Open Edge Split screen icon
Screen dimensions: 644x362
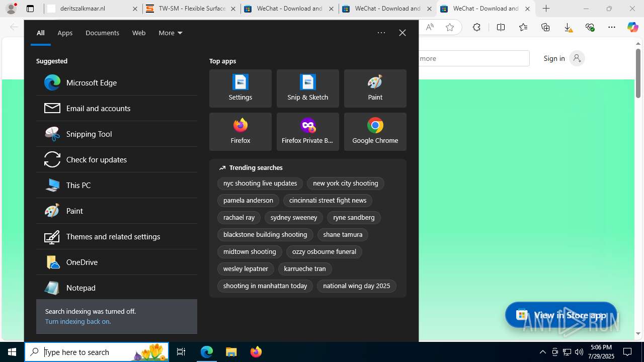click(501, 27)
